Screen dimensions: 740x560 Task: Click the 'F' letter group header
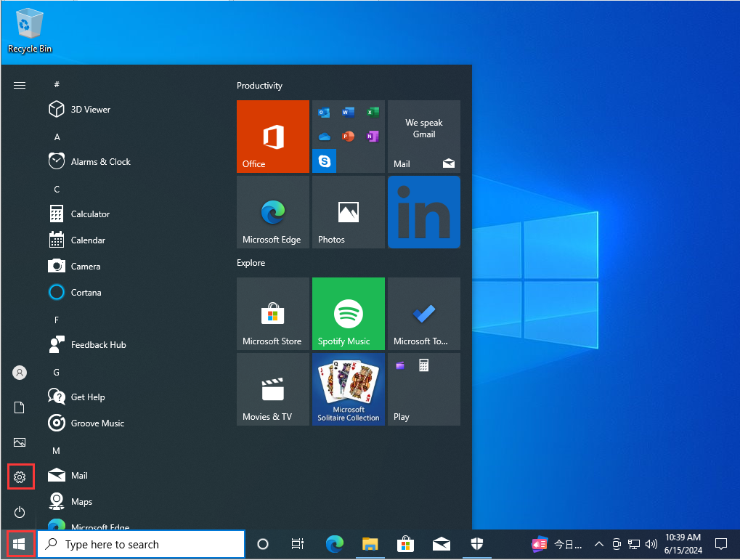(57, 320)
